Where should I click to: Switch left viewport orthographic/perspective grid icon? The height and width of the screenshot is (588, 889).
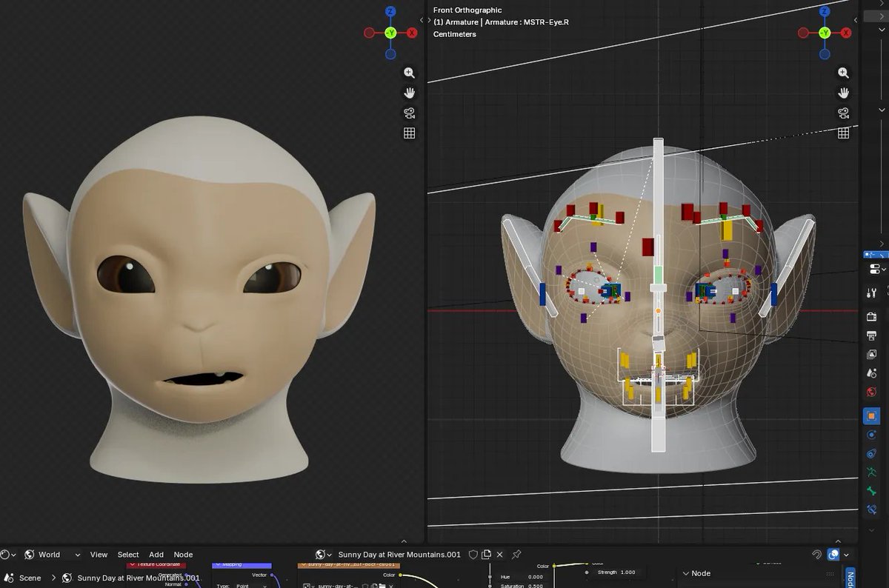point(409,133)
